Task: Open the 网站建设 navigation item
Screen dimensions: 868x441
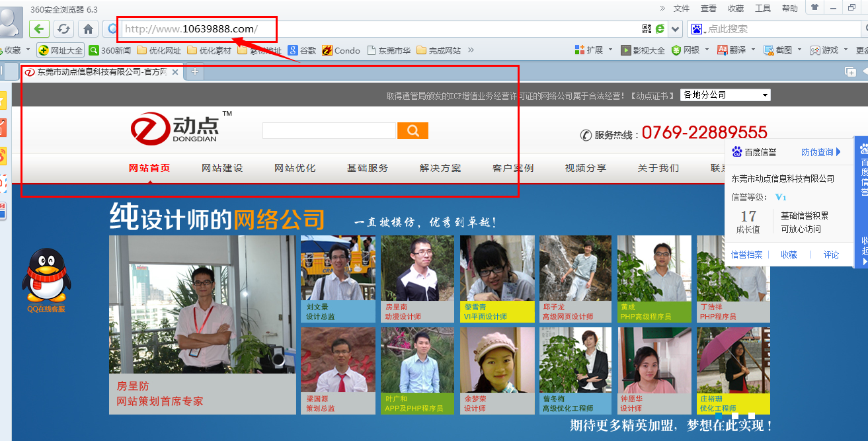Action: point(222,168)
